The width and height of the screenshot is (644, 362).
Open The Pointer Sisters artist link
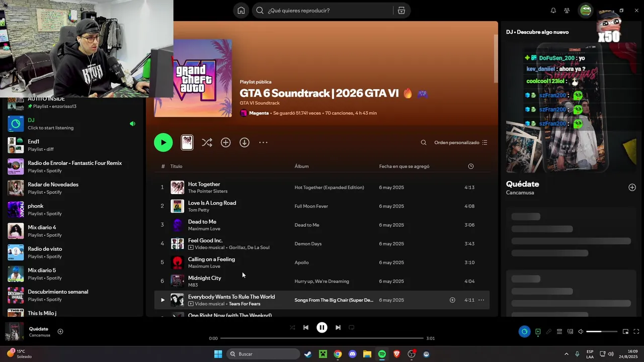[208, 192]
